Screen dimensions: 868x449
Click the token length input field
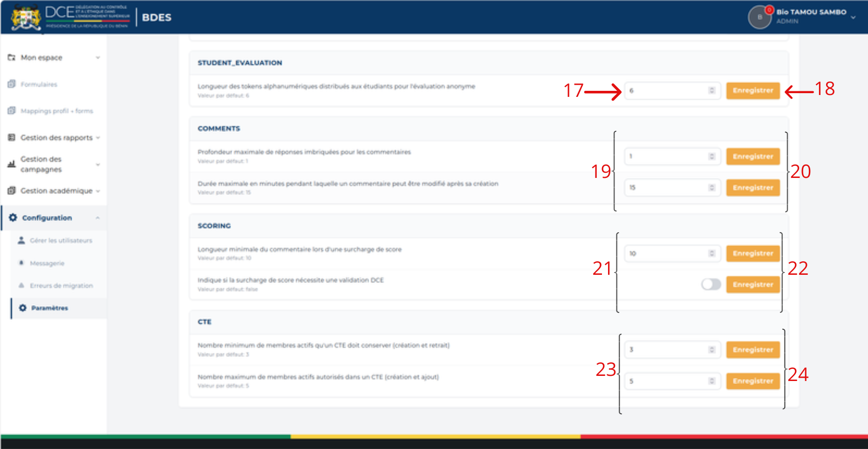click(672, 90)
